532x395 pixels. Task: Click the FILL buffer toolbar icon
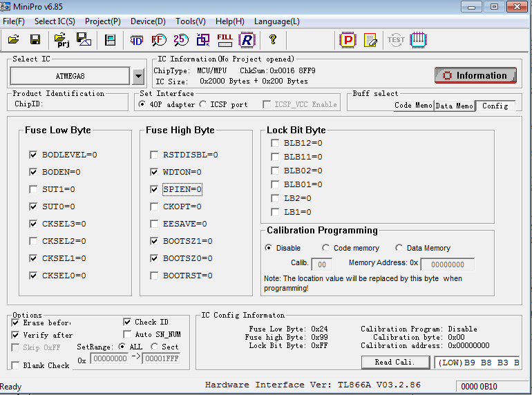(x=225, y=39)
